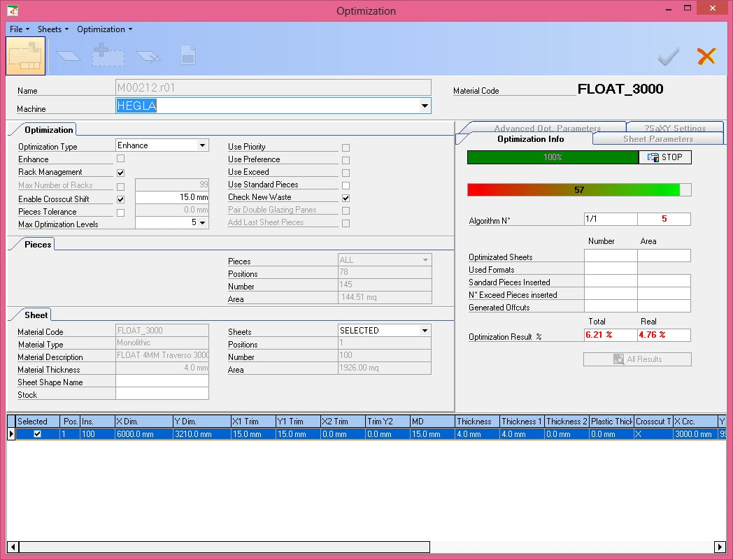This screenshot has height=560, width=733.
Task: Click the right arrow of horizontal scrollbar
Action: 720,547
